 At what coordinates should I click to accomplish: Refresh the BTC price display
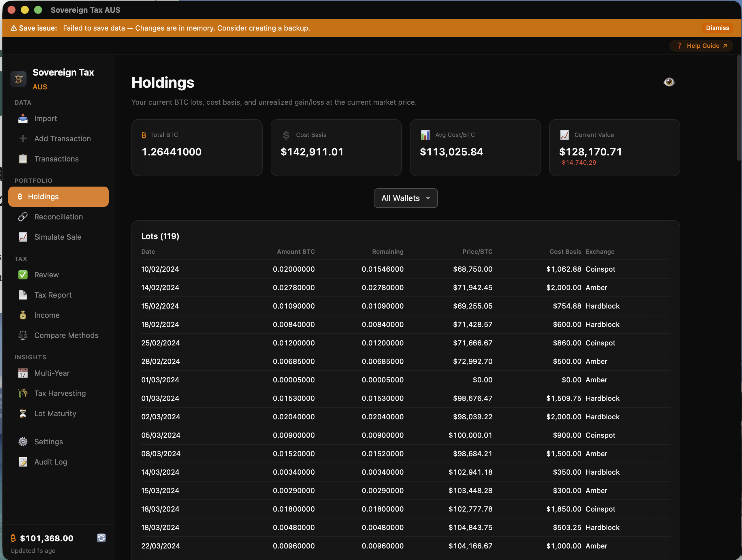point(101,538)
